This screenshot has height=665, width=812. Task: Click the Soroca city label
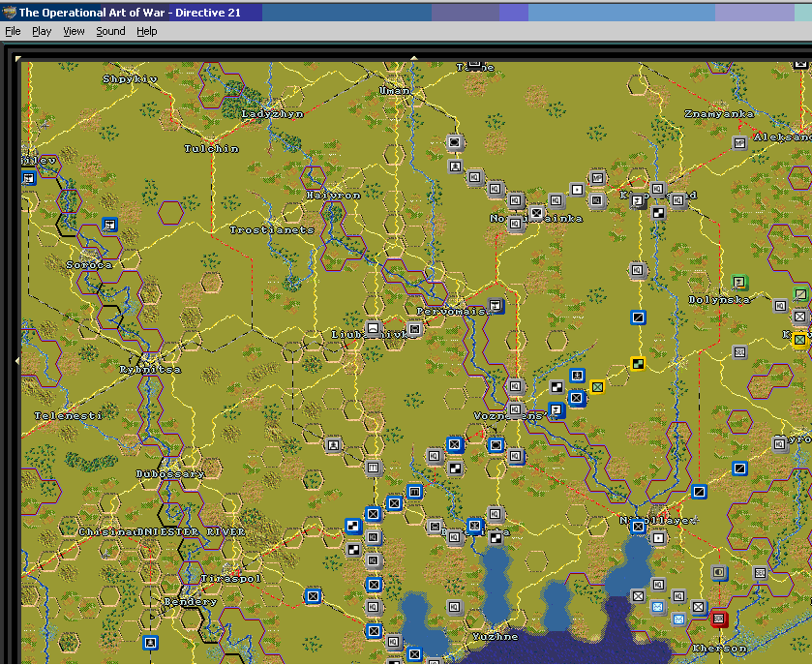(89, 264)
